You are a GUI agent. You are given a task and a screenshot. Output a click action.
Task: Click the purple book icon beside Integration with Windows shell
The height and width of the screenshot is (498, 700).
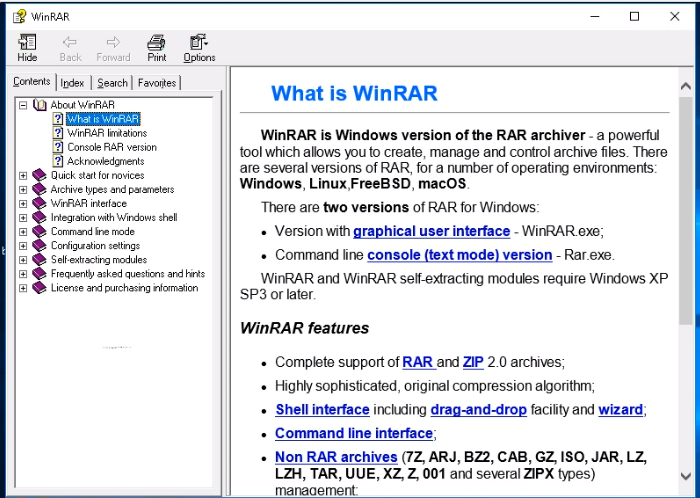[x=39, y=217]
